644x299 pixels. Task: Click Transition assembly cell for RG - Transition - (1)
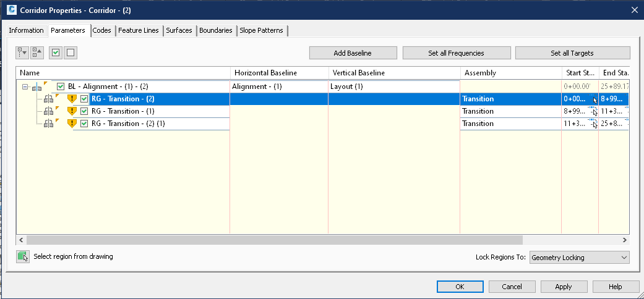point(510,111)
